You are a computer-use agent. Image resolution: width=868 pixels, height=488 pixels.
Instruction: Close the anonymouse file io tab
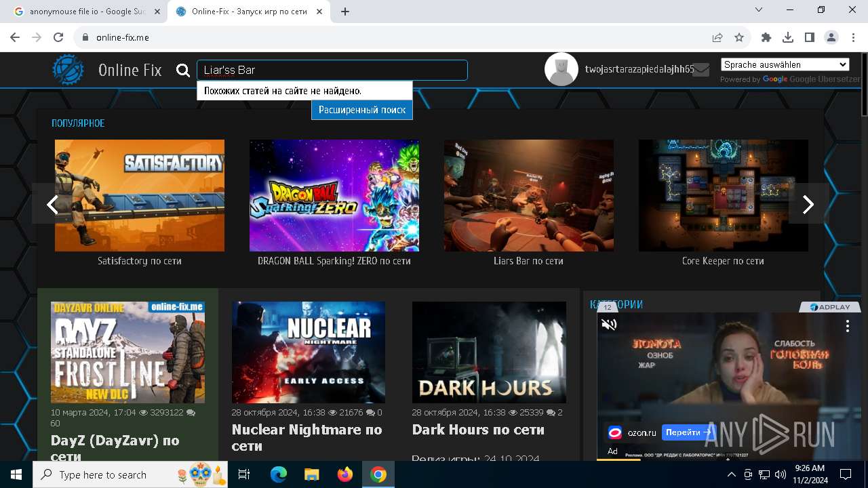[x=157, y=12]
